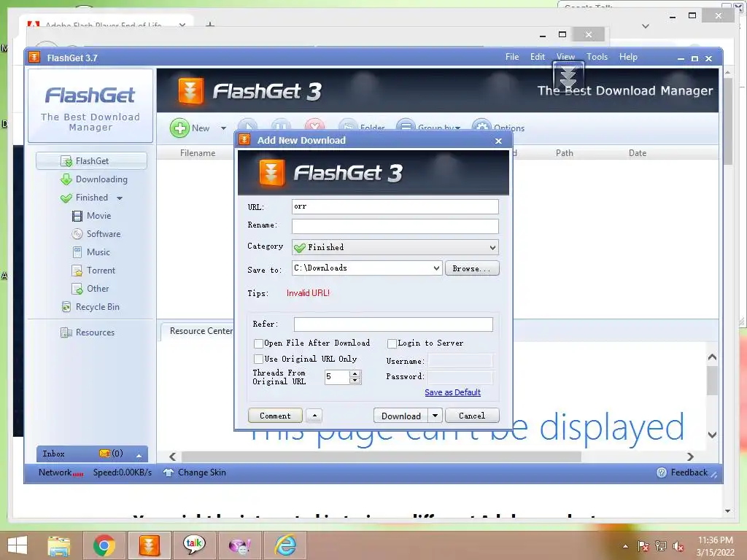Open the Finished category in sidebar
The width and height of the screenshot is (747, 560).
pos(85,198)
